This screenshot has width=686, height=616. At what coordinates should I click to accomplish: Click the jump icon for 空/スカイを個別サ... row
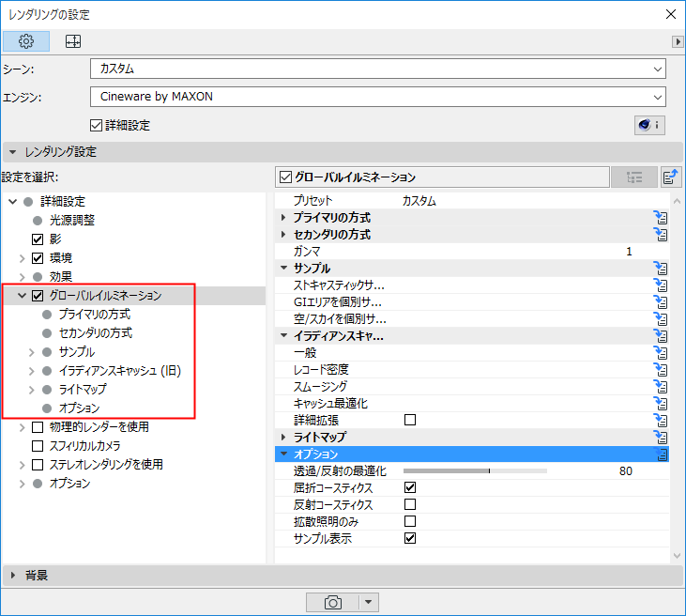(661, 319)
